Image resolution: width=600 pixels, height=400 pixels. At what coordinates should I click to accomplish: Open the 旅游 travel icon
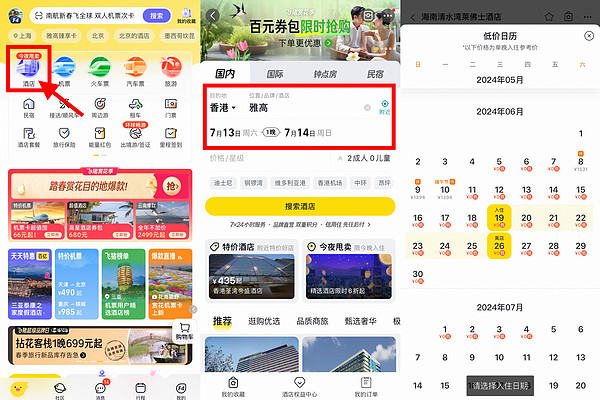(171, 71)
